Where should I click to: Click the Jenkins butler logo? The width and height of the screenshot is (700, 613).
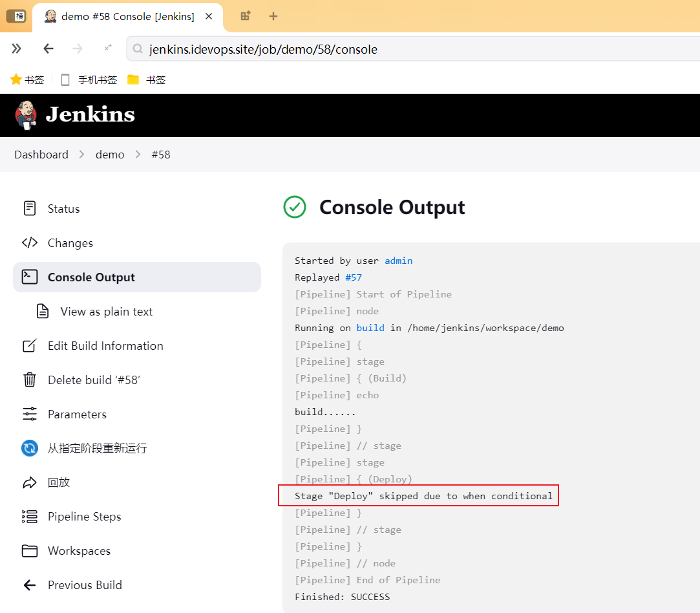(x=26, y=114)
